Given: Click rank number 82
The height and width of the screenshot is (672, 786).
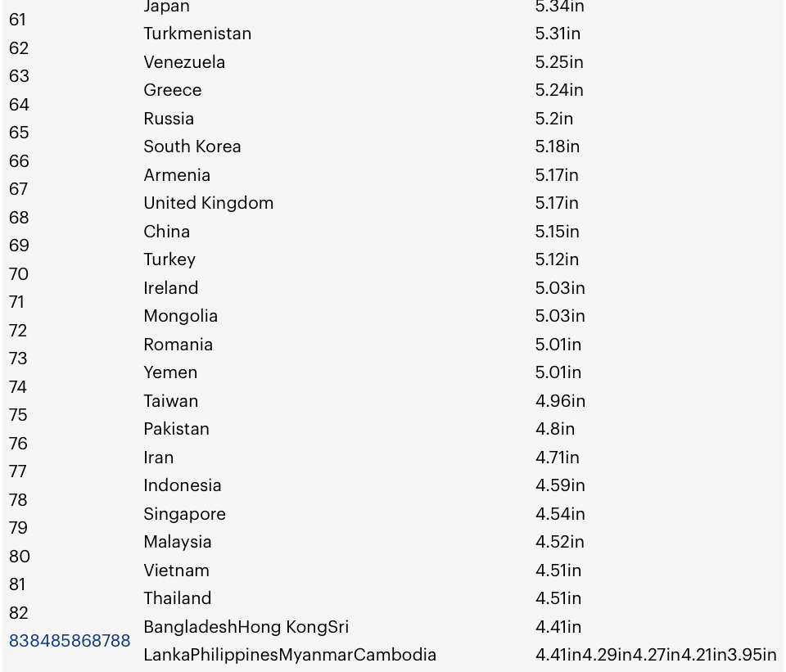Looking at the screenshot, I should pyautogui.click(x=19, y=613).
